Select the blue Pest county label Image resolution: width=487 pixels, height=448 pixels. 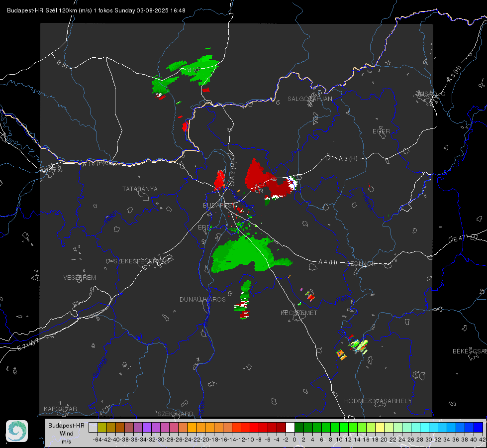pos(342,300)
